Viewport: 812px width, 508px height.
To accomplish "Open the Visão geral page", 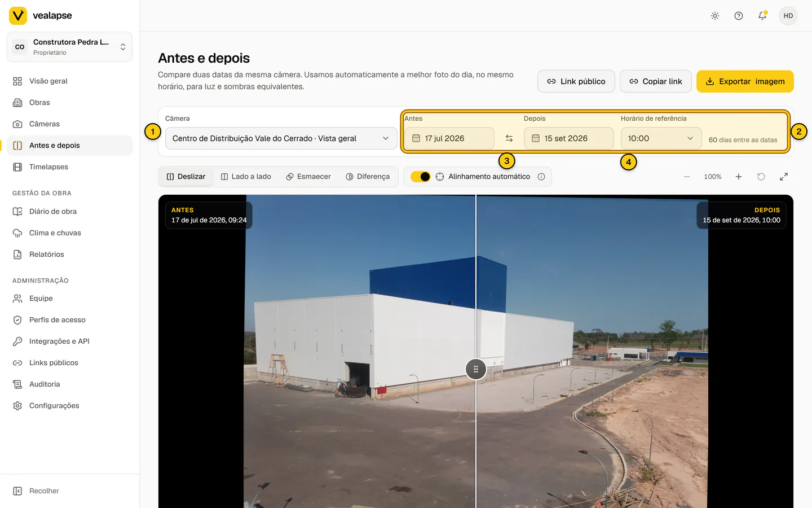I will coord(69,81).
